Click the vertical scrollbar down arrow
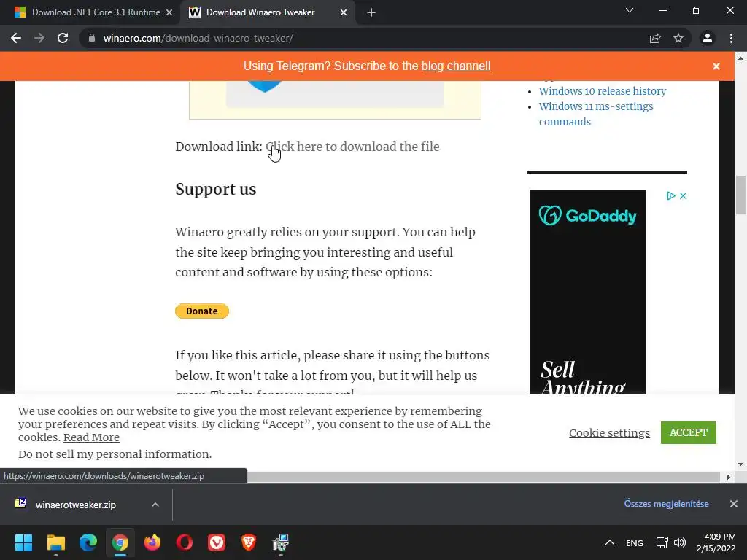This screenshot has height=560, width=747. click(740, 464)
